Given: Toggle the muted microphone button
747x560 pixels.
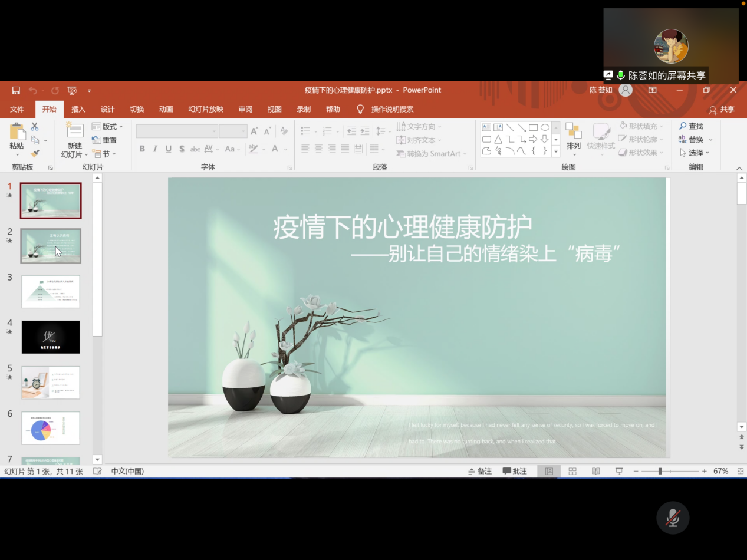Looking at the screenshot, I should (x=673, y=518).
